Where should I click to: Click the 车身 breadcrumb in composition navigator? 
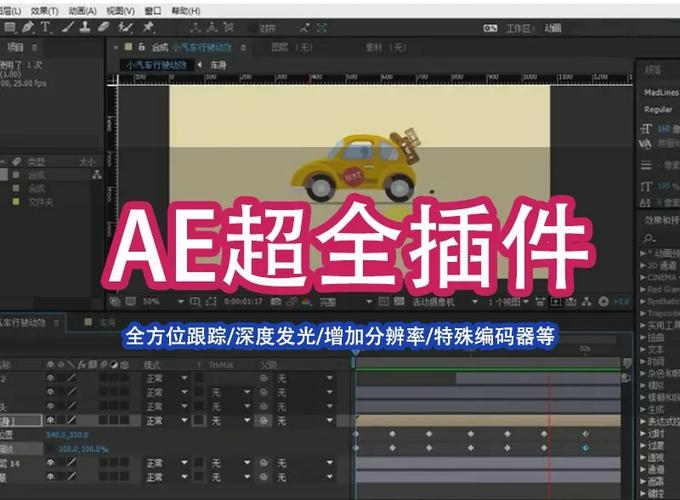click(219, 65)
